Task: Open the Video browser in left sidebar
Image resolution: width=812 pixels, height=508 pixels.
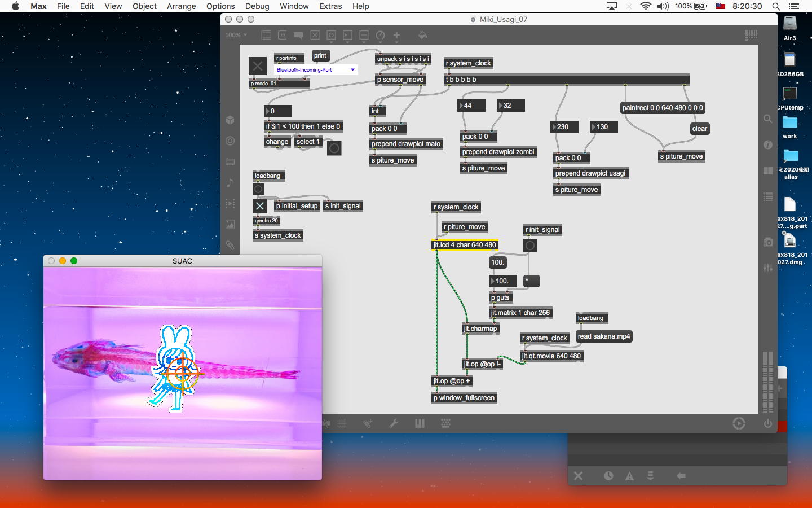Action: click(230, 203)
